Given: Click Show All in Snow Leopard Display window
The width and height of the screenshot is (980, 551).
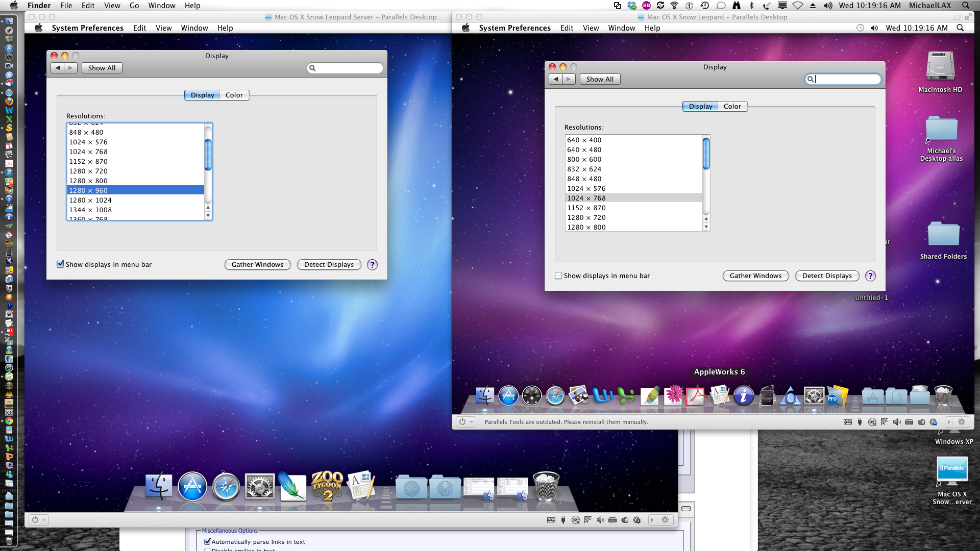Looking at the screenshot, I should click(600, 79).
